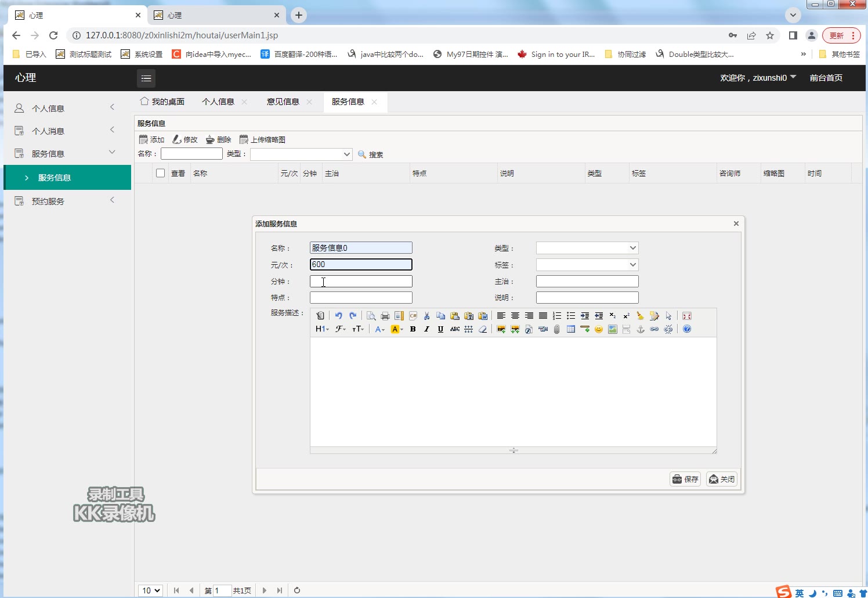Insert an image into the service description
Image resolution: width=868 pixels, height=598 pixels.
coord(501,329)
